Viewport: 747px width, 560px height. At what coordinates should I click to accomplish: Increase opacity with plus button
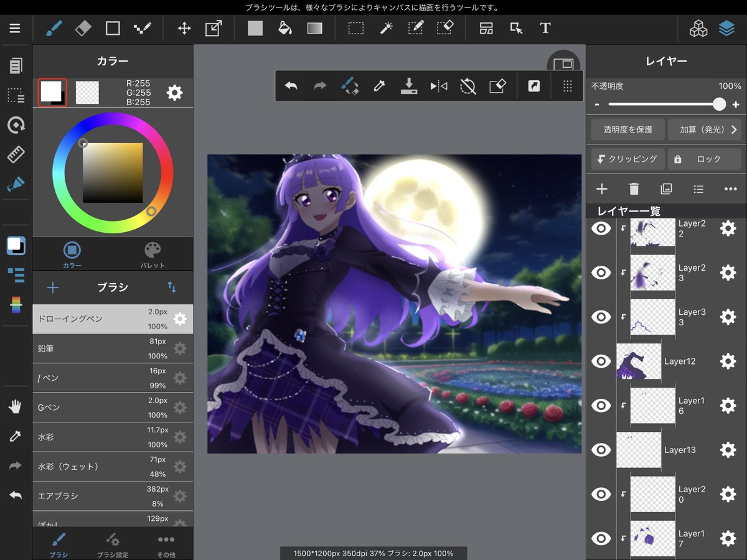point(736,105)
